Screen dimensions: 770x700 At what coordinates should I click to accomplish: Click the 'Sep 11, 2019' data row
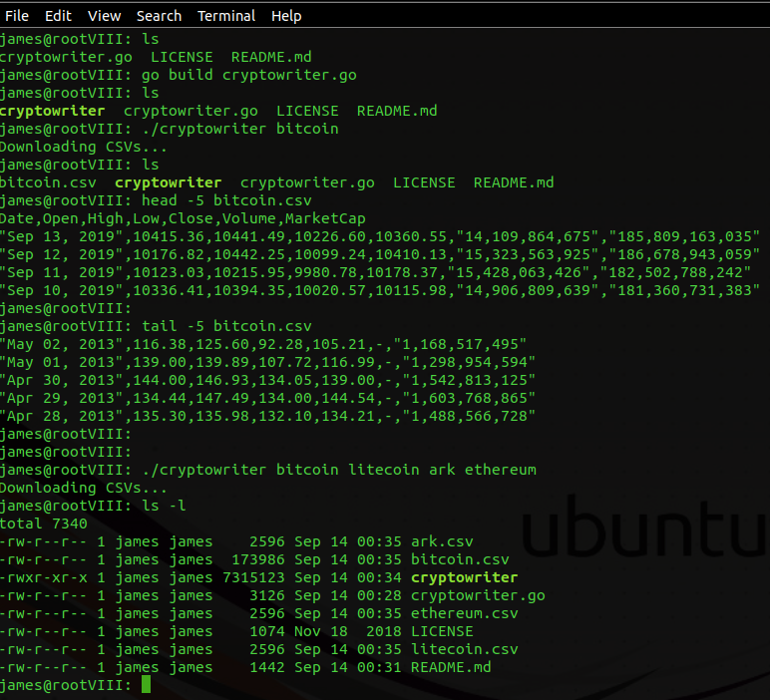click(376, 272)
